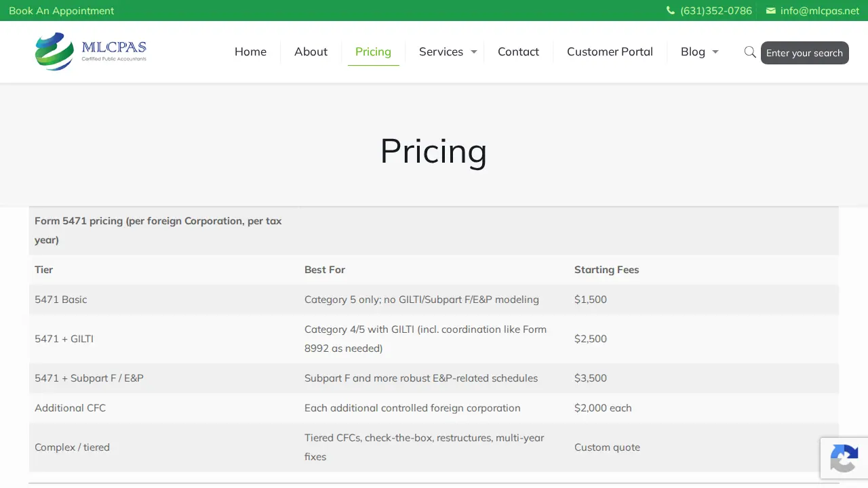Click the search magnifier icon
Image resolution: width=868 pixels, height=488 pixels.
[750, 52]
